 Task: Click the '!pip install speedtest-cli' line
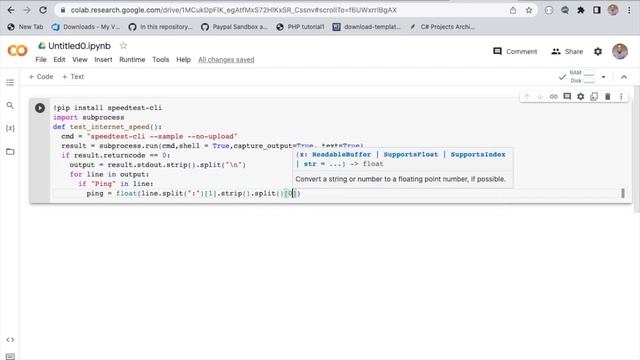click(107, 108)
